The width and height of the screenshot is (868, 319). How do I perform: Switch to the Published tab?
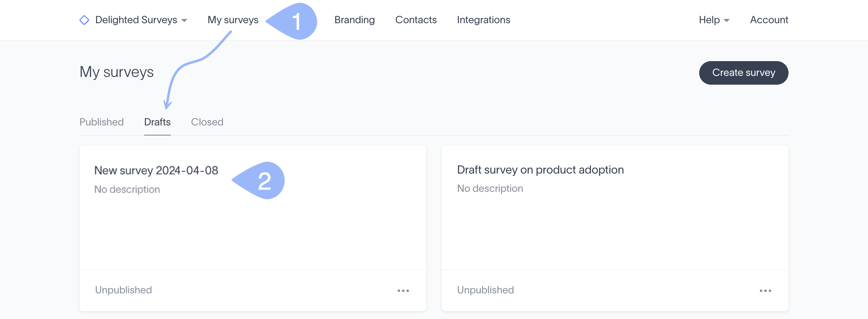pos(102,122)
